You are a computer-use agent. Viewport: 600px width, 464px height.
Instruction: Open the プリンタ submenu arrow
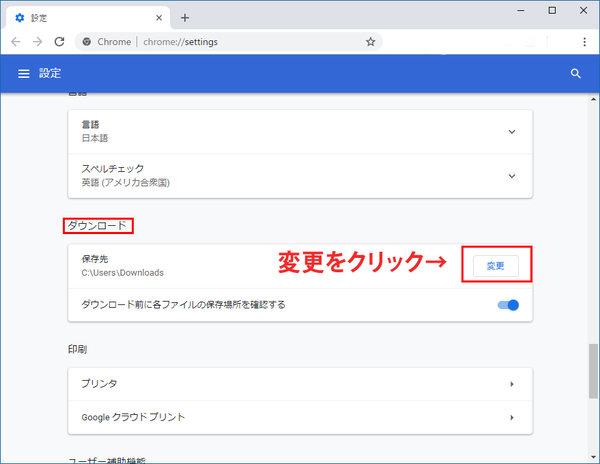[511, 384]
